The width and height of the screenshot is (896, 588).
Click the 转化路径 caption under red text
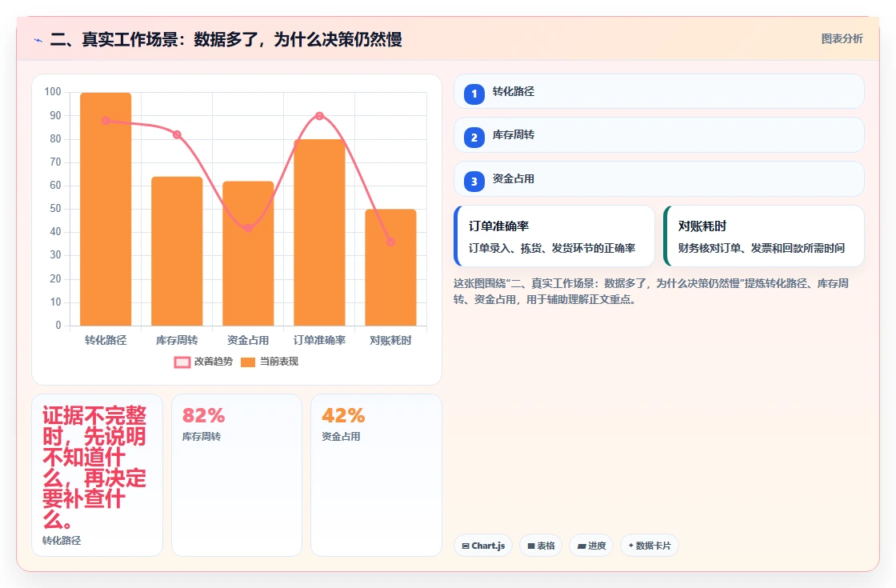[x=62, y=541]
